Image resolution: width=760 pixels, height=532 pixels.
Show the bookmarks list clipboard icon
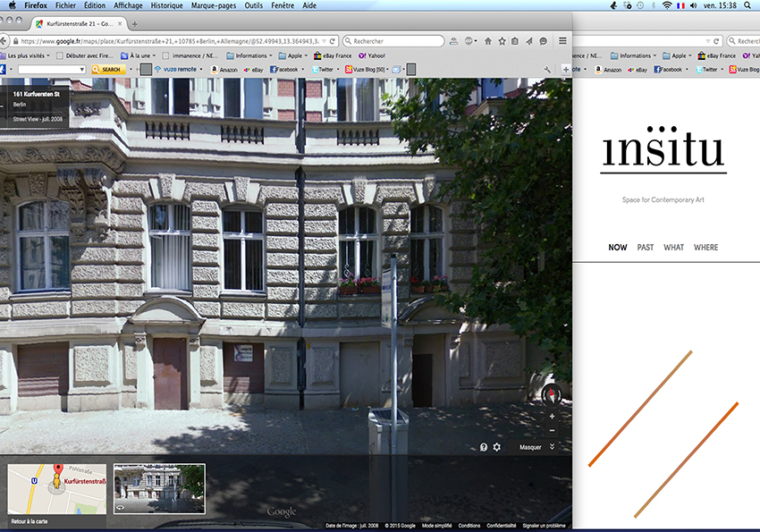coord(515,41)
